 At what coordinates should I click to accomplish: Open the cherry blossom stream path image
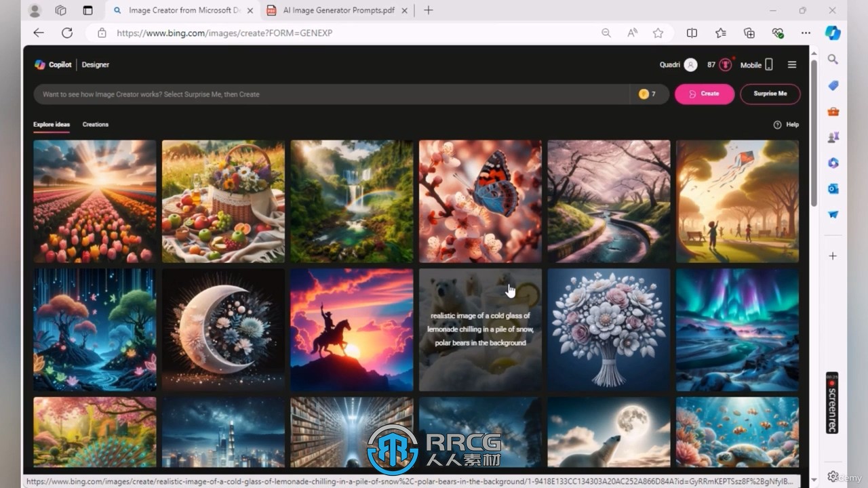[x=609, y=201]
